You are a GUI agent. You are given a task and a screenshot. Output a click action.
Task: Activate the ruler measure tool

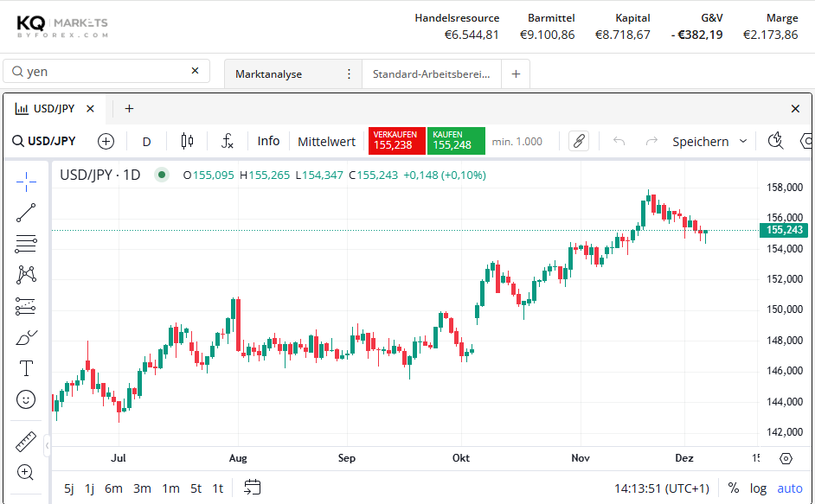point(26,442)
